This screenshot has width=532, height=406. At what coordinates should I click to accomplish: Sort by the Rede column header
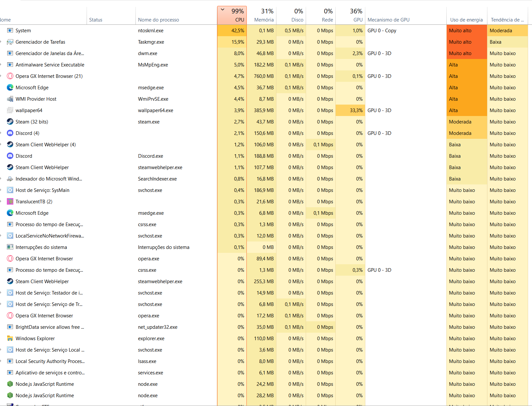coord(321,15)
